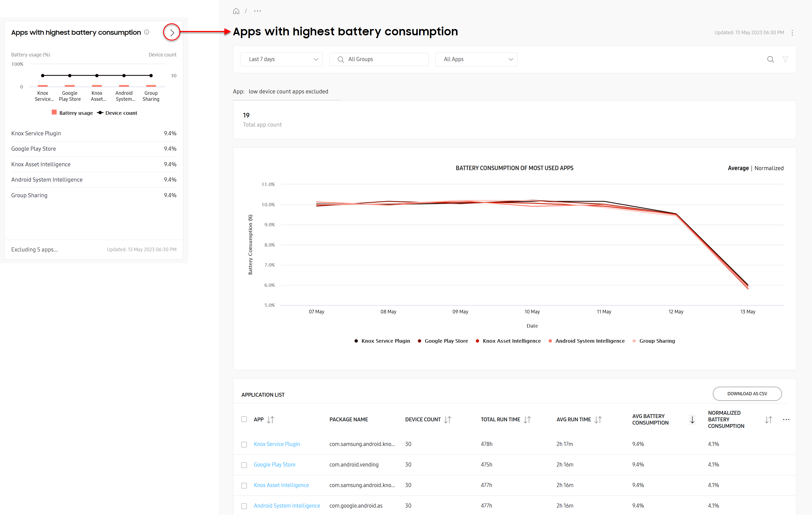The width and height of the screenshot is (812, 515).
Task: Check the Knox Asset Intelligence row checkbox
Action: point(244,486)
